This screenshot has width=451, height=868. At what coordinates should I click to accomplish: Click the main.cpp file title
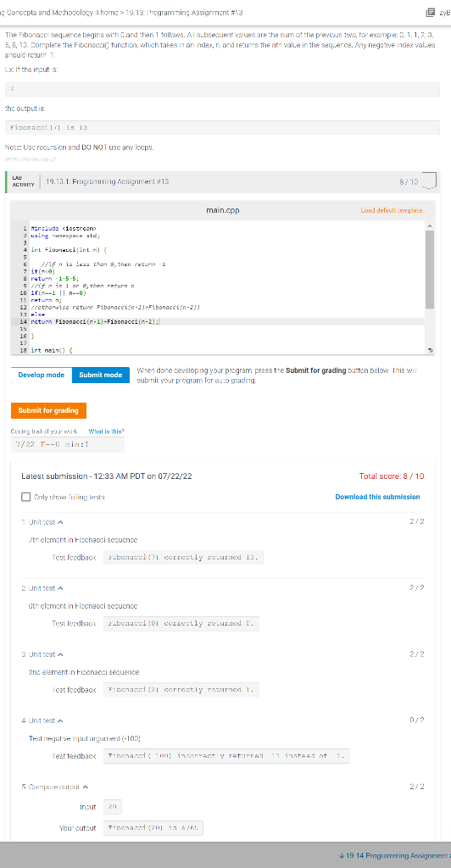tap(222, 210)
